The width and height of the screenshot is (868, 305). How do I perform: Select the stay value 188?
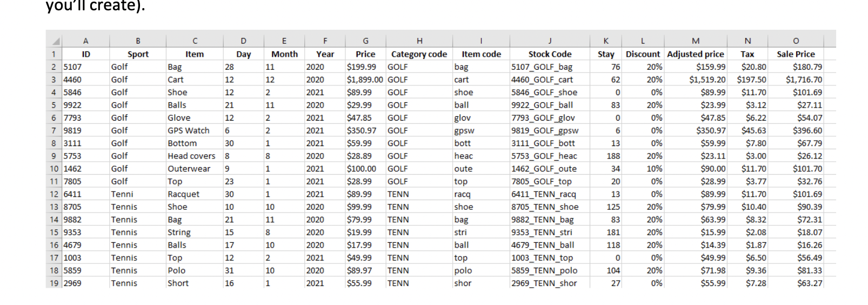606,156
